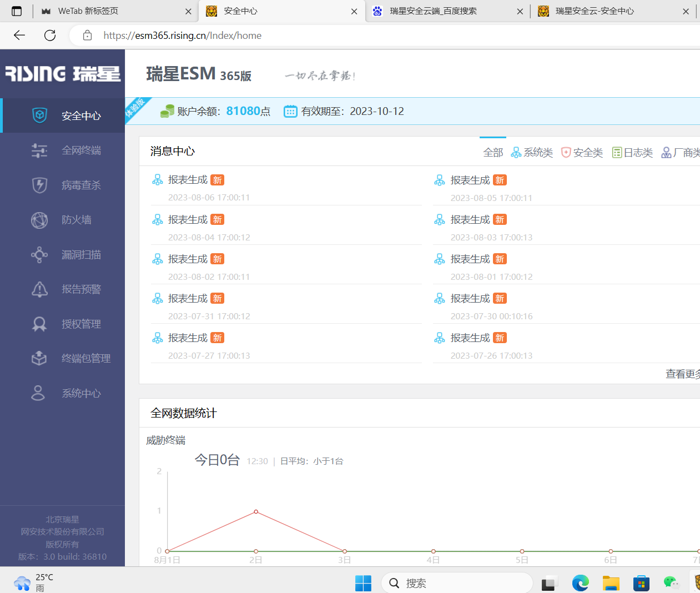
Task: Click the 病毒查杀 lightning shield icon
Action: [x=39, y=185]
